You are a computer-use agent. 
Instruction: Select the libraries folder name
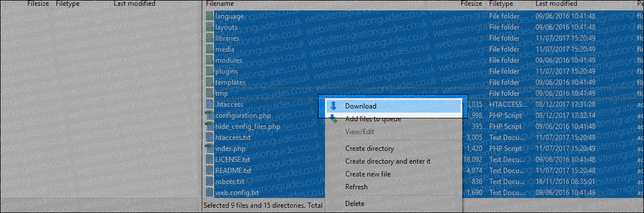(227, 38)
